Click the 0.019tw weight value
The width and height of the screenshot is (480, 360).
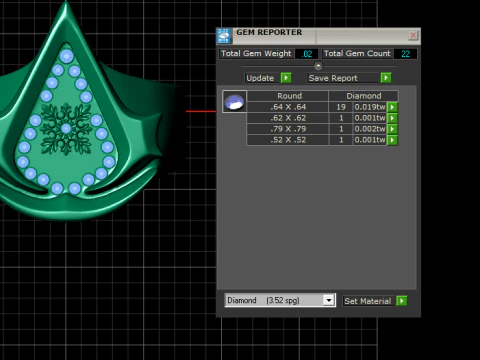(370, 107)
